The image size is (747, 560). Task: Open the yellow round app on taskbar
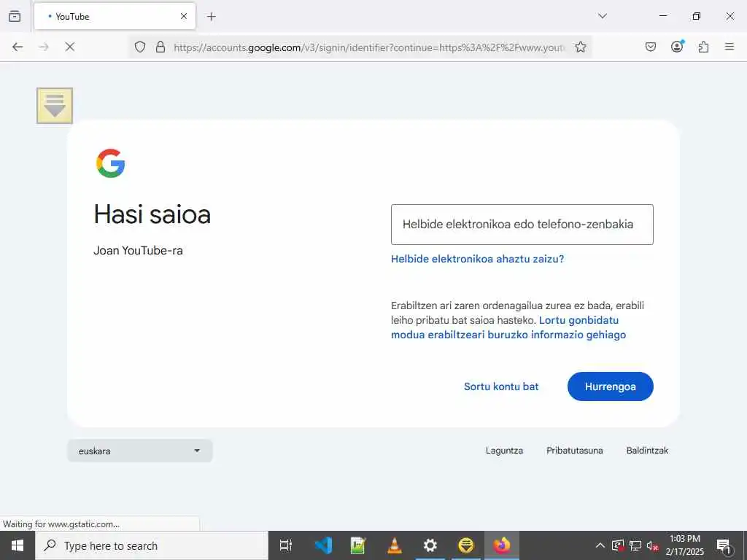[466, 545]
